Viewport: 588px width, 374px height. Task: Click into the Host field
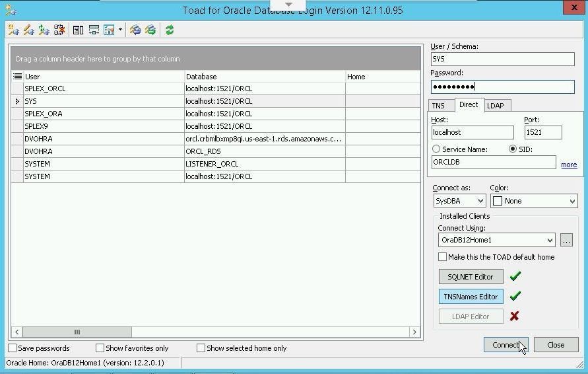473,132
